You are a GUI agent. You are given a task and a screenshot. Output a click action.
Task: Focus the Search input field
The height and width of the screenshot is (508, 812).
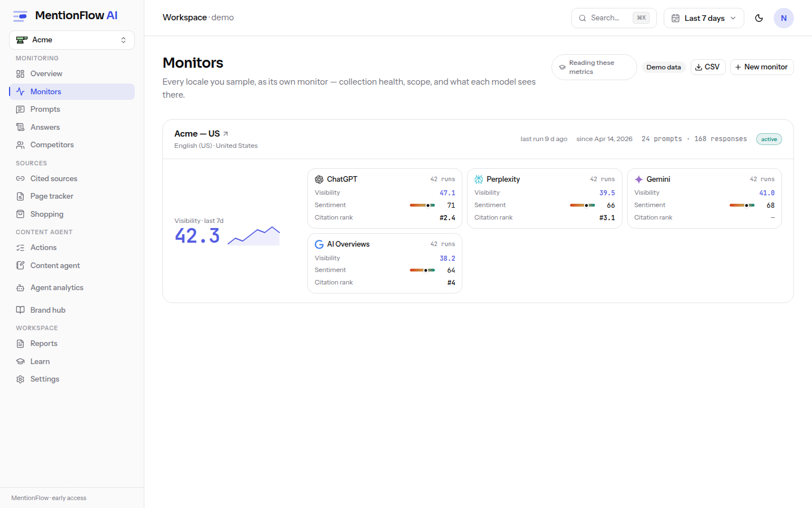[x=614, y=18]
